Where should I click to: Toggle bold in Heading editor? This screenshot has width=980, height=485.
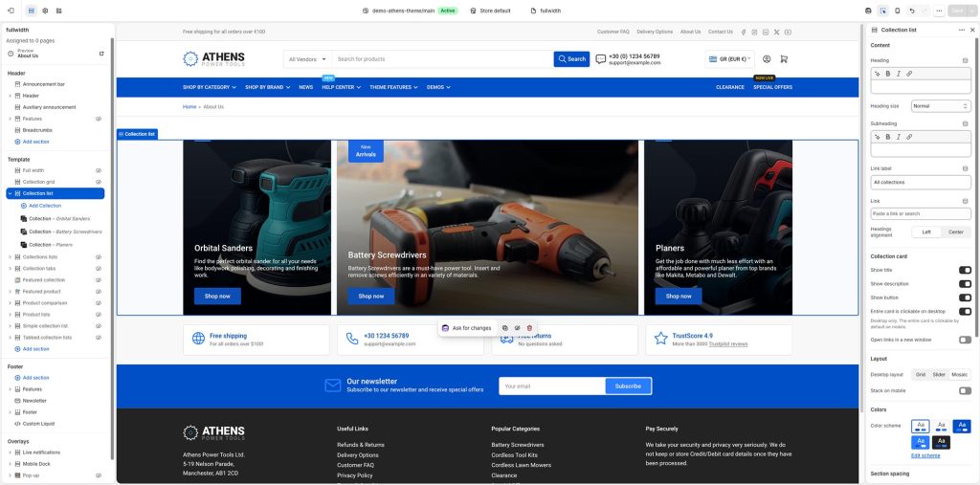click(887, 74)
